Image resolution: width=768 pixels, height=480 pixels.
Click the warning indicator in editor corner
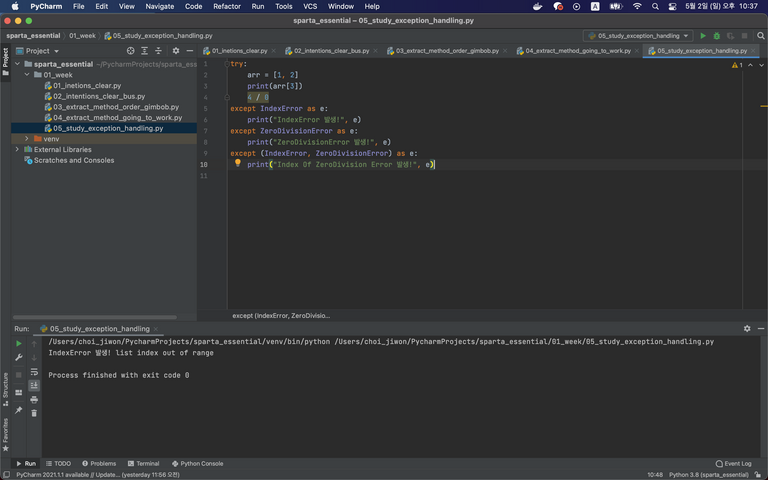click(737, 65)
